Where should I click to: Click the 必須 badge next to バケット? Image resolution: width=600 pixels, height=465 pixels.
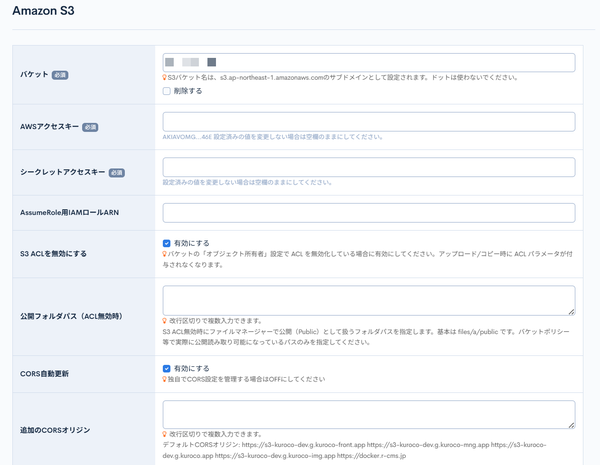pos(60,75)
